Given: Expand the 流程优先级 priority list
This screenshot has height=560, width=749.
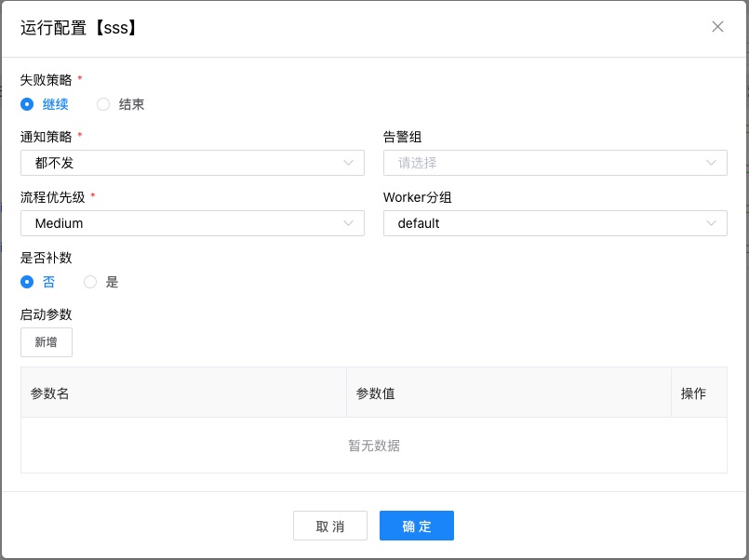Looking at the screenshot, I should tap(186, 223).
